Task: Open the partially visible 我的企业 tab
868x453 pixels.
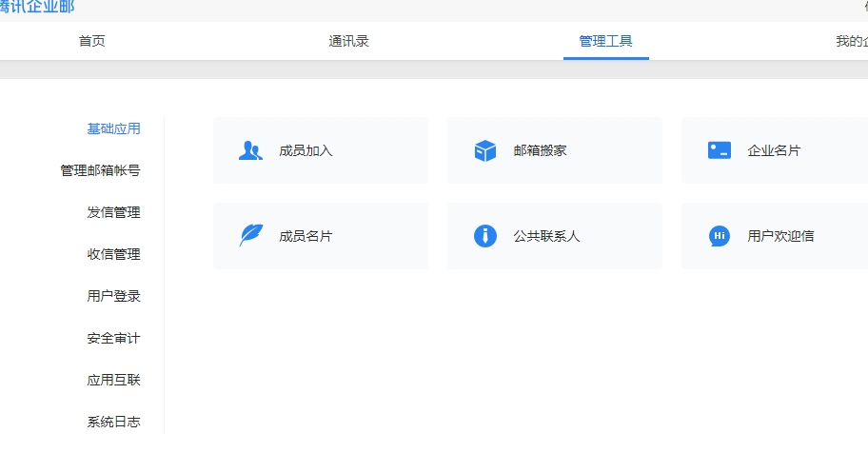Action: tap(851, 41)
